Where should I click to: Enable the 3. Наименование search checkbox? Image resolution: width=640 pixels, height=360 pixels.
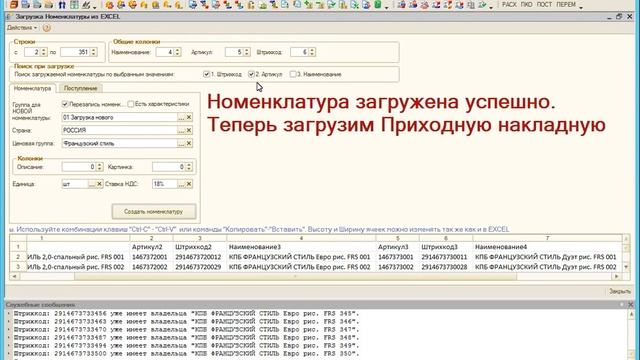tap(293, 74)
